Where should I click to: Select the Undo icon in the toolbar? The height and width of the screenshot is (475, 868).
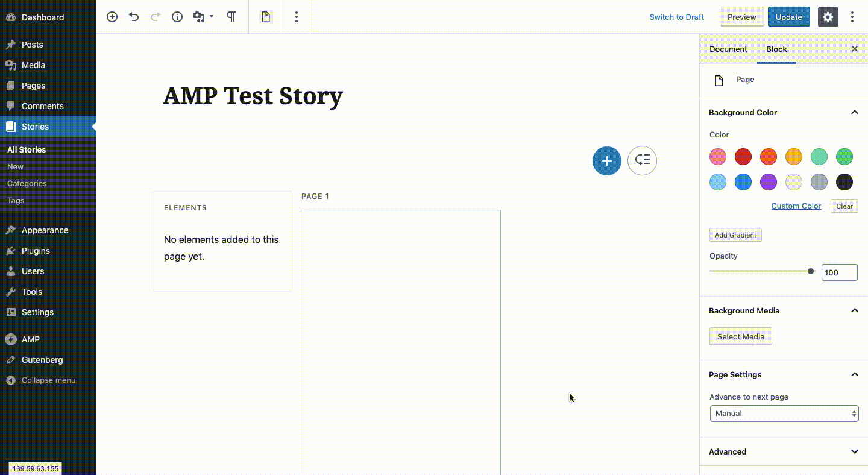(134, 17)
